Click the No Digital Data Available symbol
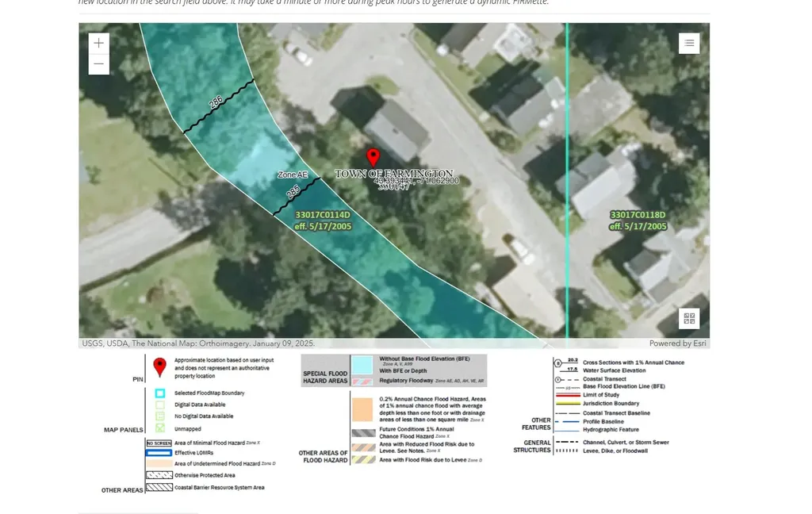Viewport: 812px width, 514px height. [x=160, y=416]
